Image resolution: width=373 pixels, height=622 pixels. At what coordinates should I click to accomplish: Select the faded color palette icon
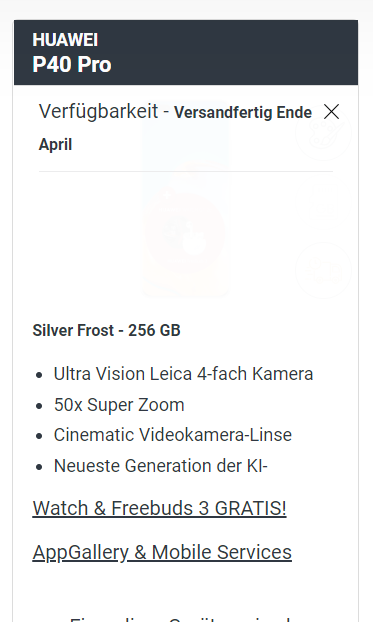pos(323,133)
